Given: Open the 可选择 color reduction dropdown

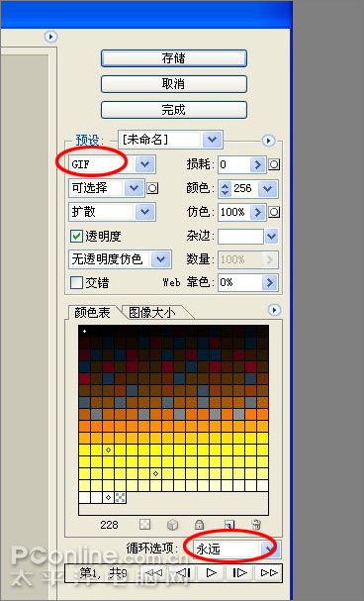Looking at the screenshot, I should (x=107, y=188).
